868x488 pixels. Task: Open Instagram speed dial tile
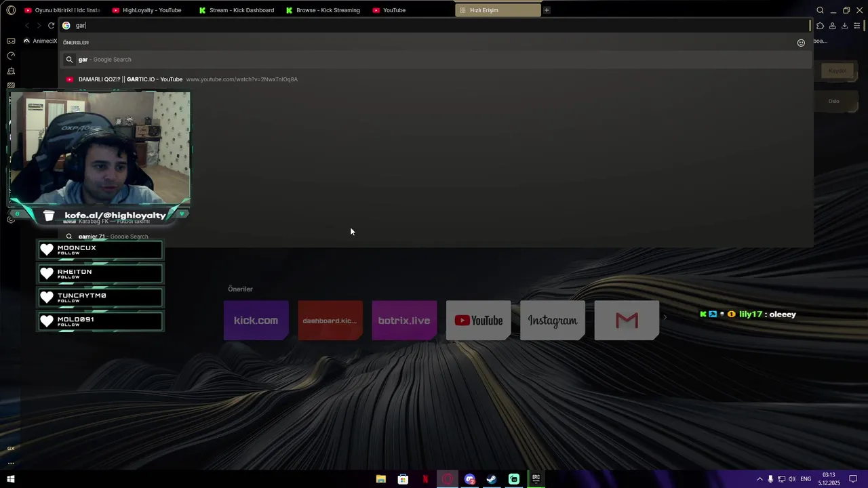(553, 321)
